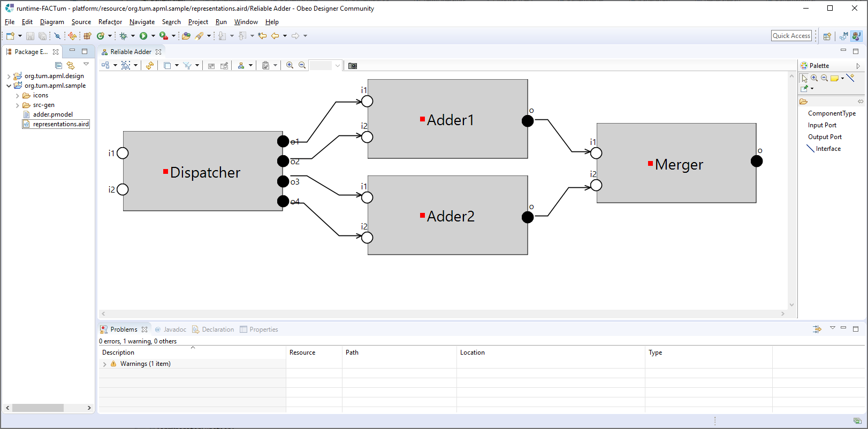Switch to the Javadoc tab
The image size is (868, 429).
170,330
